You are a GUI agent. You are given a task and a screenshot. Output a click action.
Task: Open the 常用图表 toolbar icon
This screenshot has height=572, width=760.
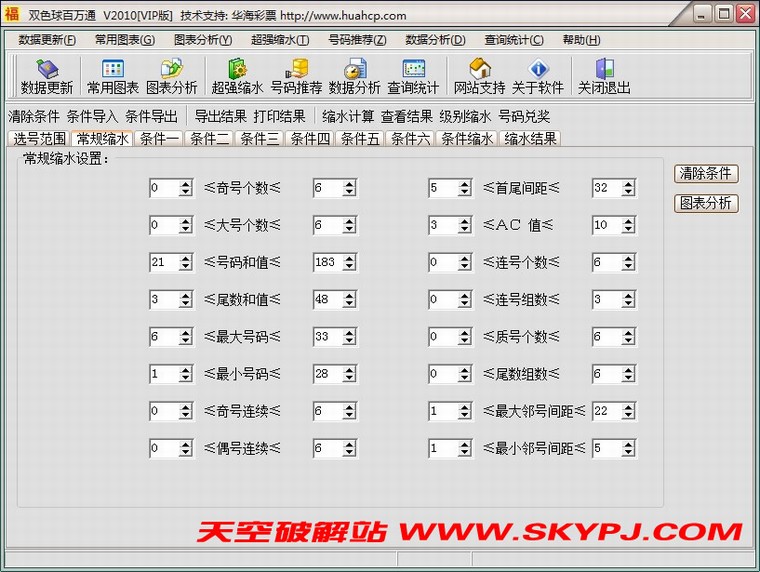tap(112, 75)
